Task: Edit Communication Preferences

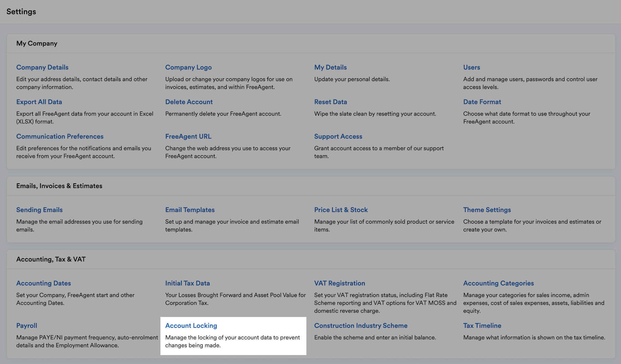Action: [x=60, y=137]
